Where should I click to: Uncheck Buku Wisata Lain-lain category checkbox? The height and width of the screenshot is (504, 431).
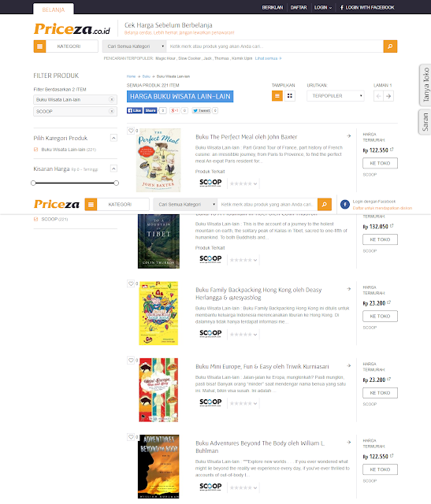tap(35, 150)
